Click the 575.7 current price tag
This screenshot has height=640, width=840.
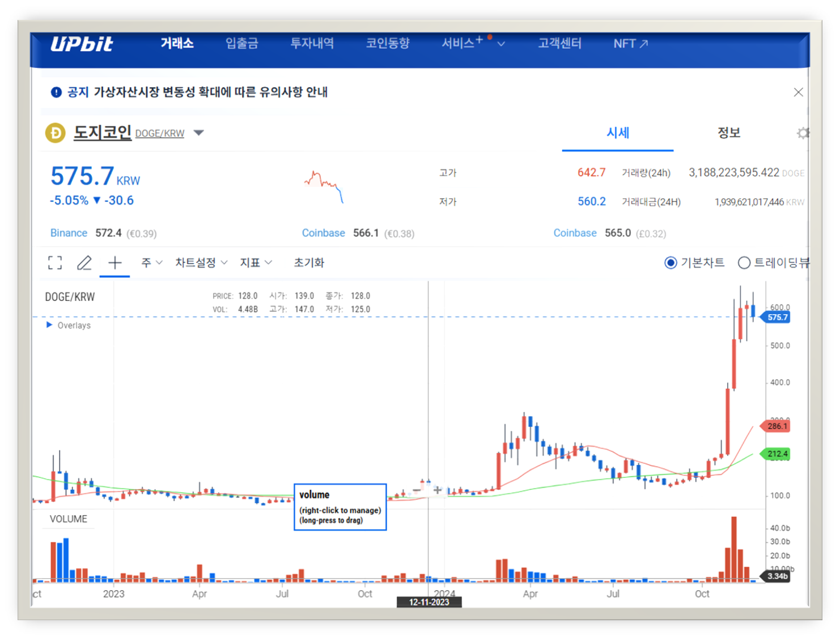[x=775, y=317]
